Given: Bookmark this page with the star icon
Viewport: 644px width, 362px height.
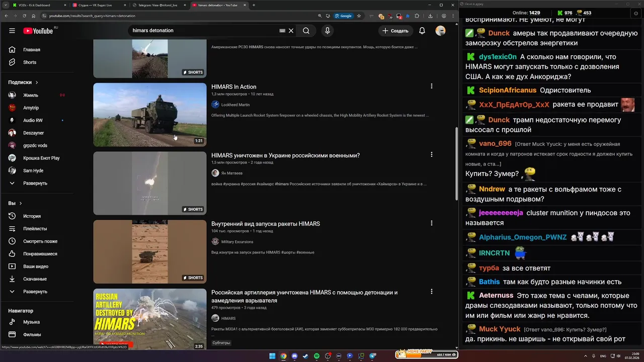Looking at the screenshot, I should [x=359, y=16].
